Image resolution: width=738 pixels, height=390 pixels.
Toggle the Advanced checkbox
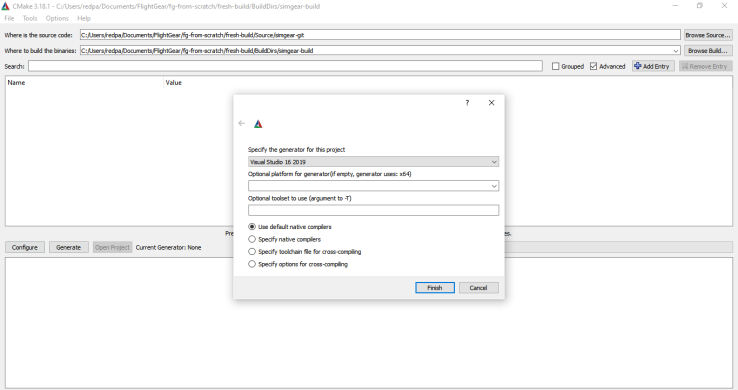click(594, 66)
